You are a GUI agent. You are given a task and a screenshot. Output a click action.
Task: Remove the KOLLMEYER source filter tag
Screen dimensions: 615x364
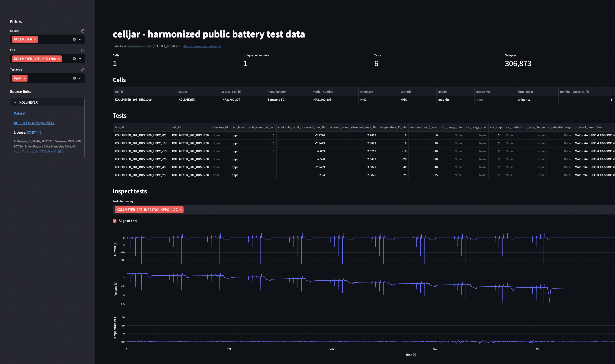tap(35, 39)
